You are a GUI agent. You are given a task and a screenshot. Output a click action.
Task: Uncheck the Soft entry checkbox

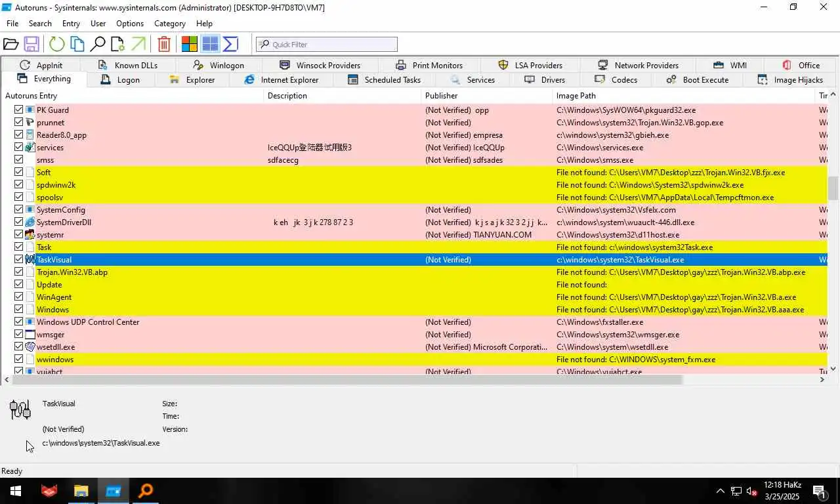(18, 172)
